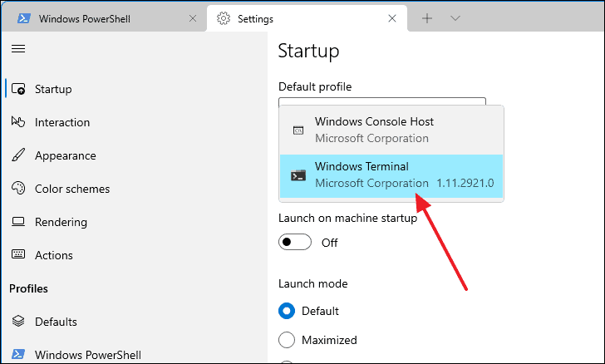Open the new tab dropdown chevron
Image resolution: width=605 pixels, height=364 pixels.
coord(455,18)
